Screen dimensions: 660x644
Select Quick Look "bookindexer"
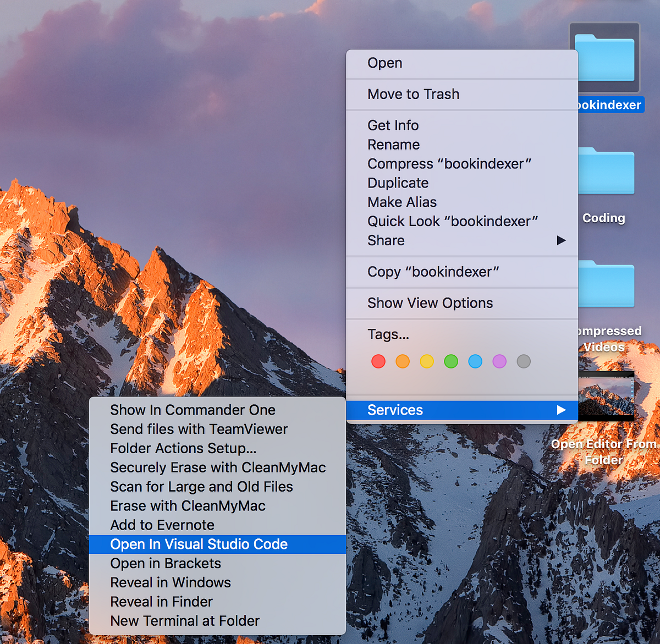click(x=453, y=221)
